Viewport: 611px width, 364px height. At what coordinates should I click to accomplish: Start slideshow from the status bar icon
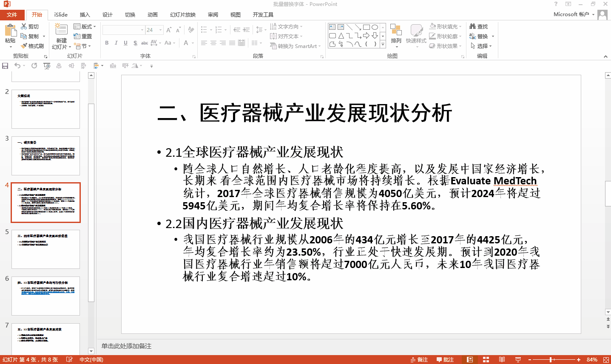[519, 359]
